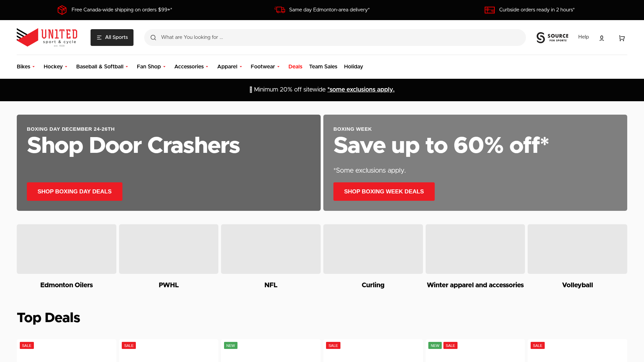Expand the Bikes dropdown menu
The image size is (644, 362).
coord(26,67)
